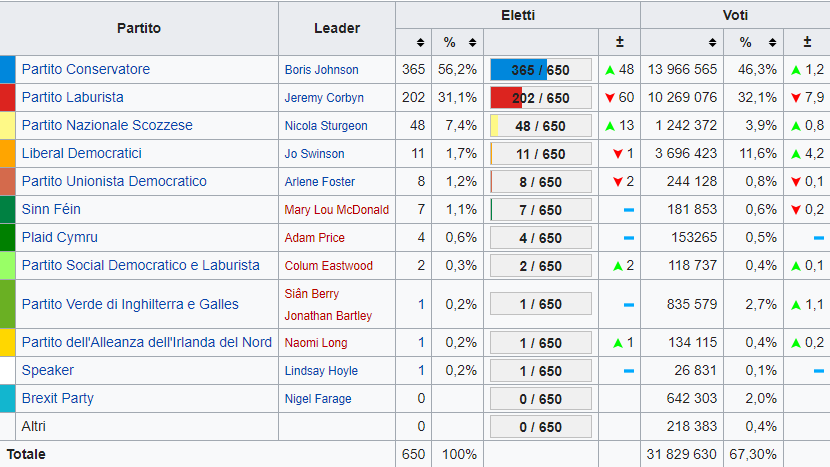
Task: Open the Partito Conservatore link
Action: (86, 70)
